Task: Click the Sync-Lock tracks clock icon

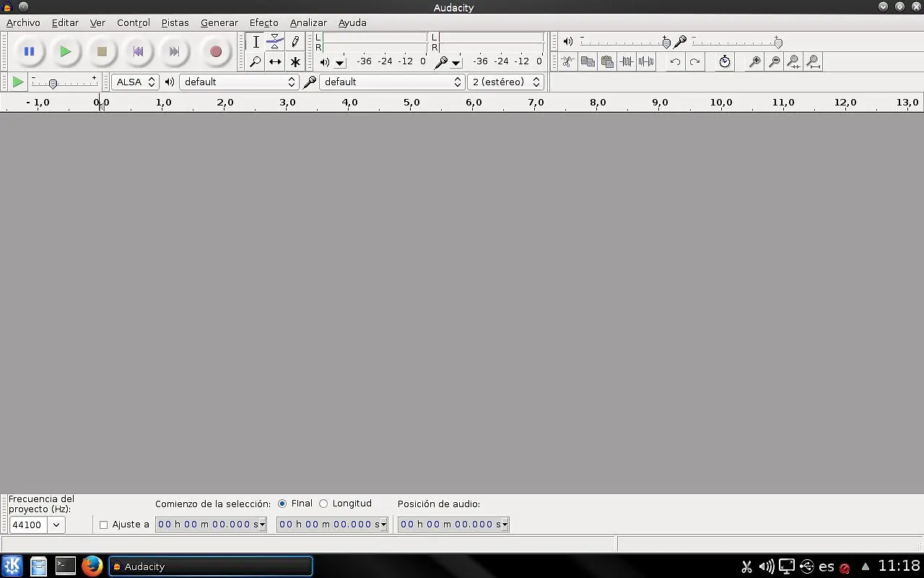Action: (725, 62)
